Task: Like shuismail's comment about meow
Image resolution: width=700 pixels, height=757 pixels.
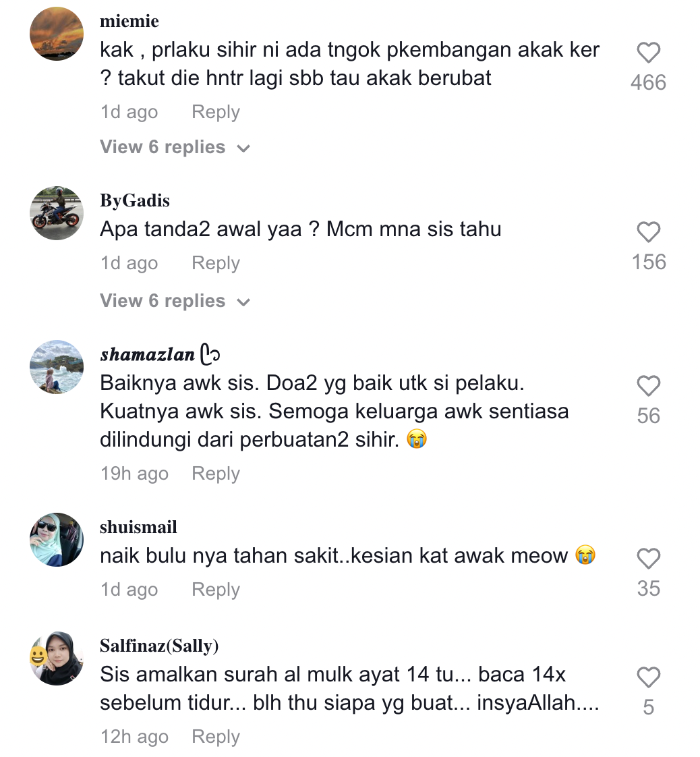Action: [648, 559]
